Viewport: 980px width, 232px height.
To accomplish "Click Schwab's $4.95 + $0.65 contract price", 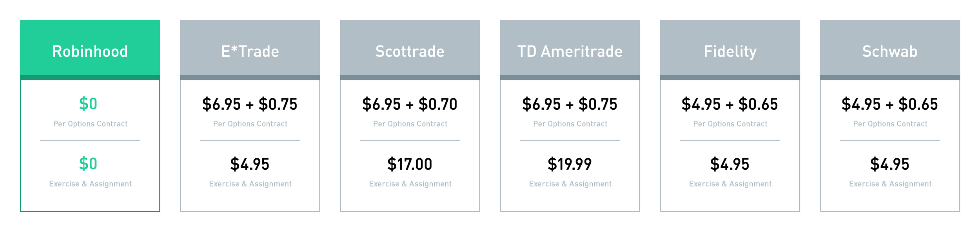I will click(x=889, y=104).
